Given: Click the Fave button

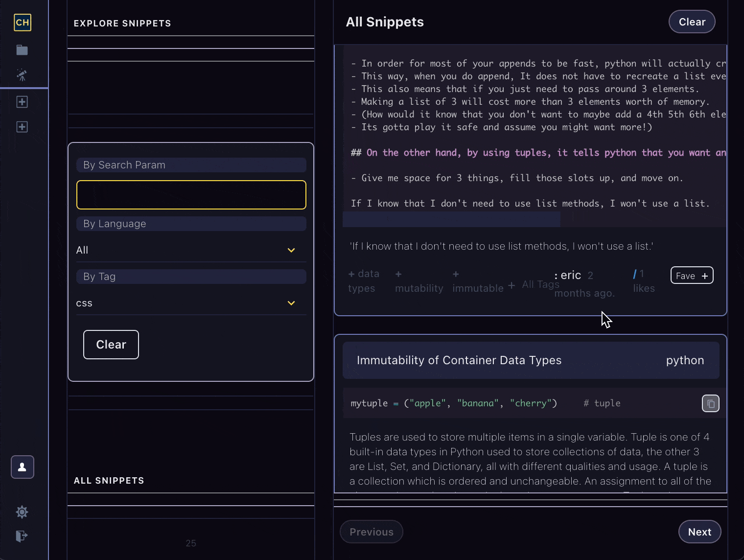Looking at the screenshot, I should click(x=692, y=276).
